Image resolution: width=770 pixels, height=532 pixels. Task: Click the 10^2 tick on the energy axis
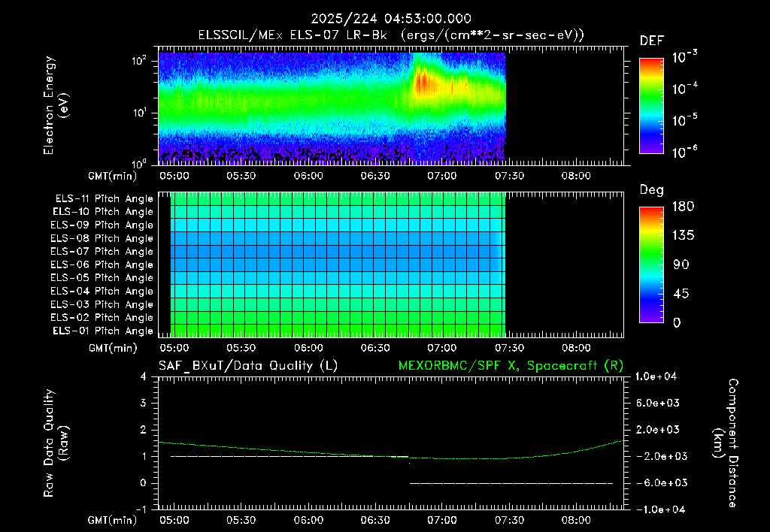(x=140, y=61)
